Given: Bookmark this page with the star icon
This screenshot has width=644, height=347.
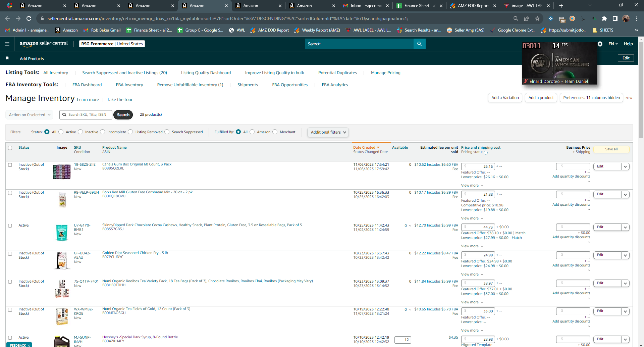Looking at the screenshot, I should 537,18.
